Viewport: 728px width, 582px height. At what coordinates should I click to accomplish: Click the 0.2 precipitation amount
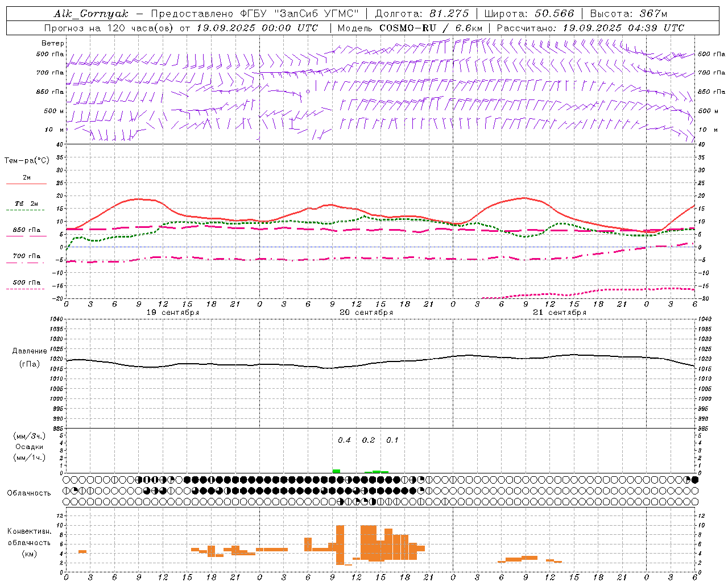coord(369,440)
